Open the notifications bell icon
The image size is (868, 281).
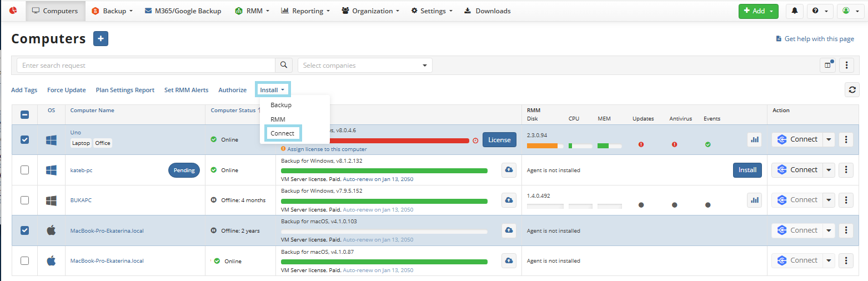795,11
